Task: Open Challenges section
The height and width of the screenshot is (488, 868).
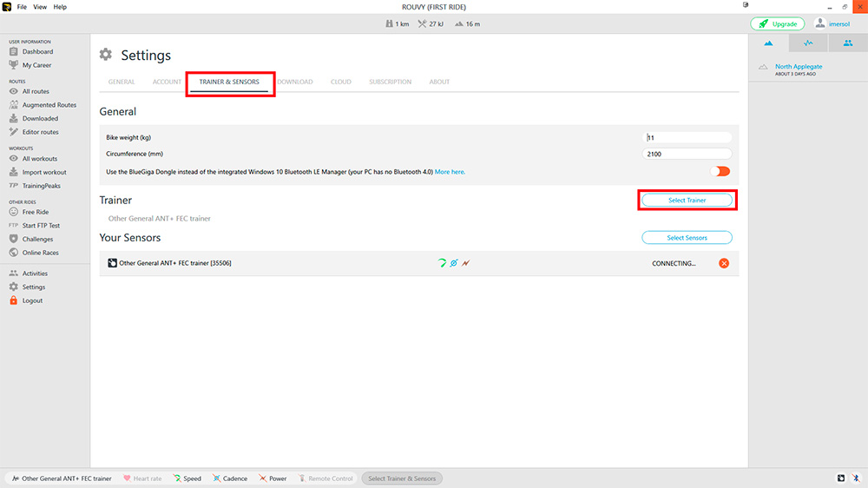Action: click(31, 240)
